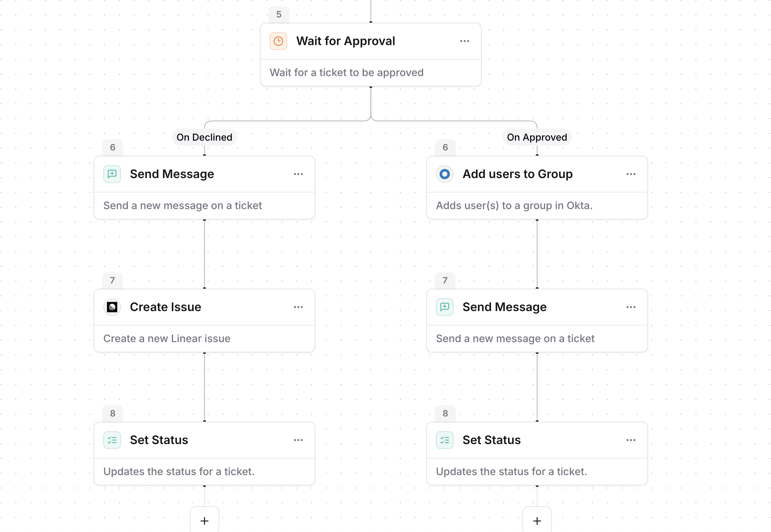This screenshot has height=532, width=771.
Task: Open the ellipsis menu on the declined-branch Send Message
Action: tap(298, 174)
